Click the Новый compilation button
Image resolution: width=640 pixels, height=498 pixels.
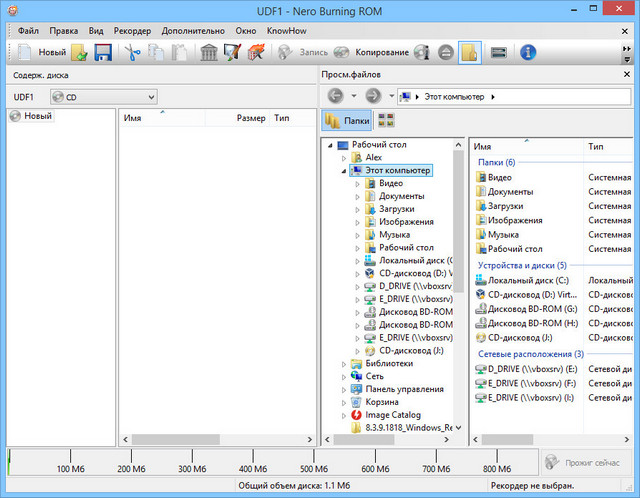[x=40, y=52]
